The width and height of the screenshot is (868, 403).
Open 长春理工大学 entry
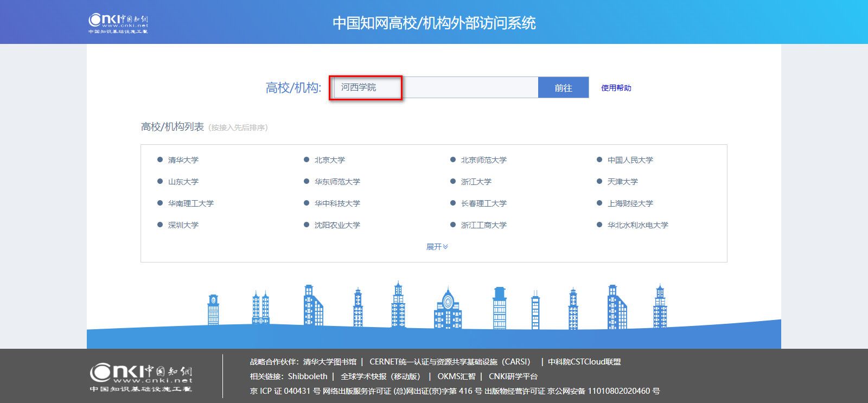pos(484,203)
